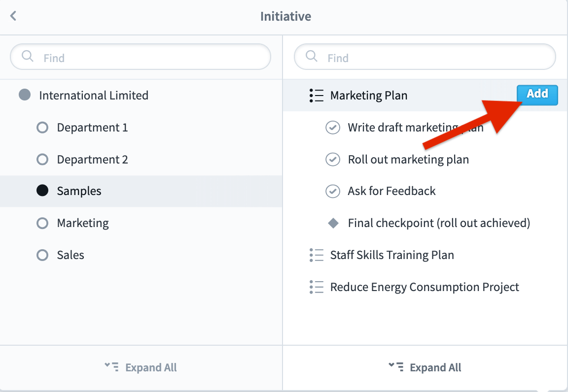Open Department 2 in the tree
This screenshot has height=392, width=568.
click(x=92, y=159)
